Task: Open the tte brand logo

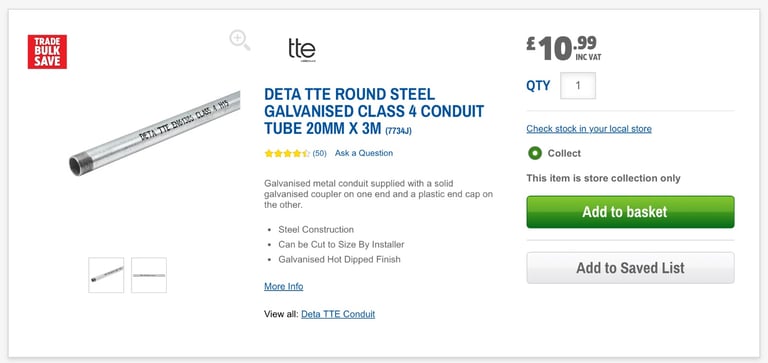Action: tap(302, 50)
